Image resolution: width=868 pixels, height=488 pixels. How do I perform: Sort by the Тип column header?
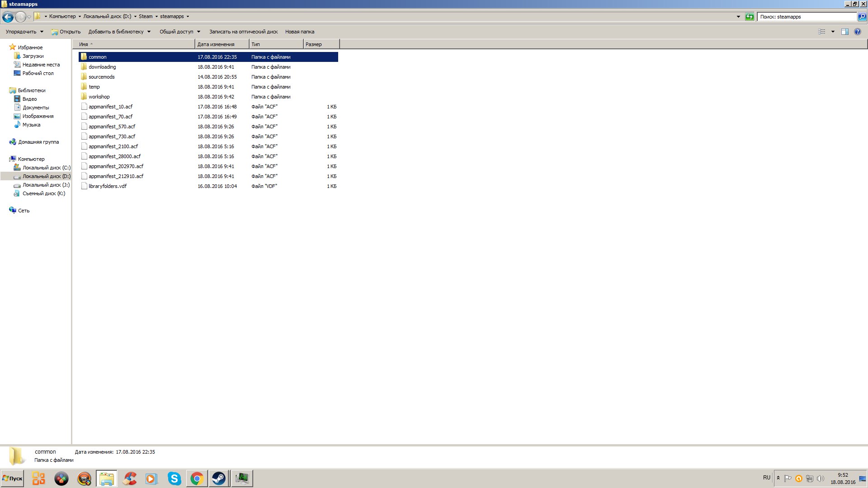pos(276,44)
